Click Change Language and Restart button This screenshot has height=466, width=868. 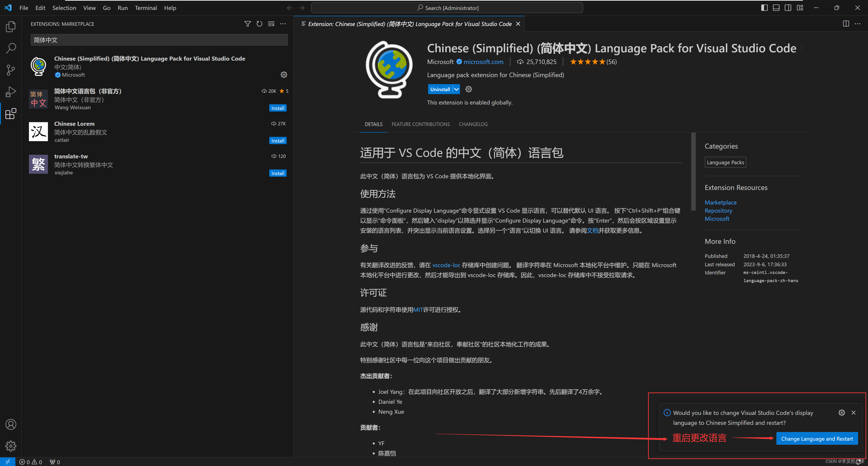pyautogui.click(x=817, y=439)
